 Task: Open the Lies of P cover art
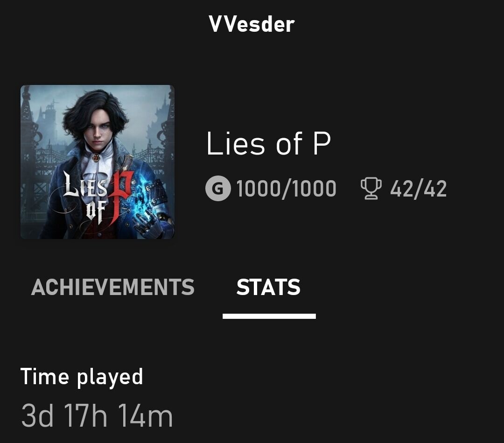[x=97, y=162]
